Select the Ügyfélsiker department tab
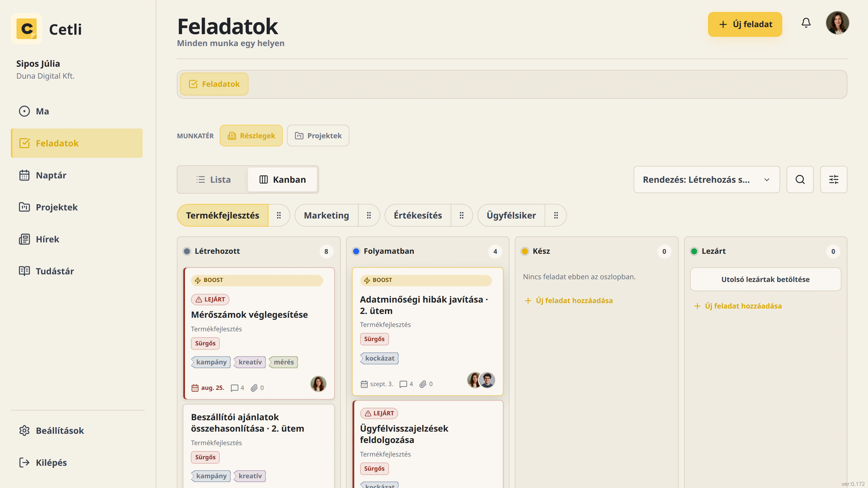The height and width of the screenshot is (488, 868). (x=511, y=215)
